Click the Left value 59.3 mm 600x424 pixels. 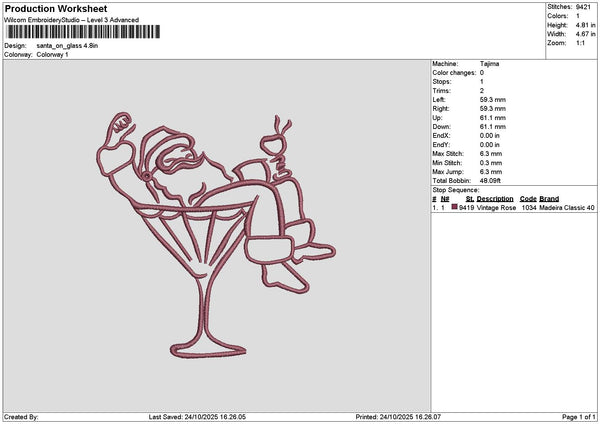(x=492, y=100)
